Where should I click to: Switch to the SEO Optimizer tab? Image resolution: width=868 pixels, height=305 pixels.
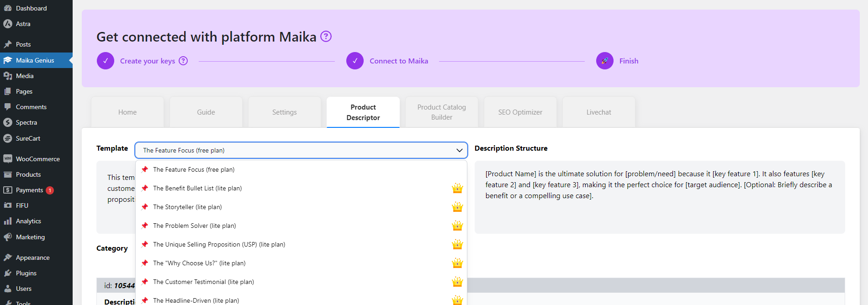(x=520, y=112)
